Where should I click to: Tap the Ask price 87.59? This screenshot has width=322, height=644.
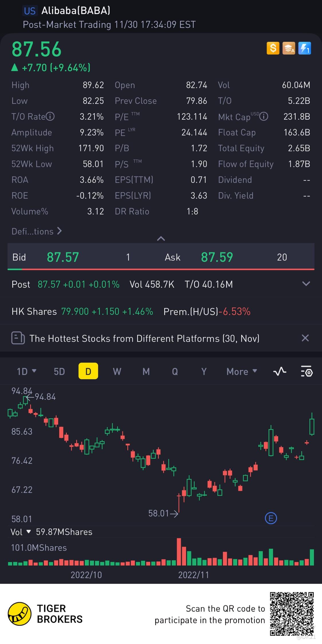217,257
